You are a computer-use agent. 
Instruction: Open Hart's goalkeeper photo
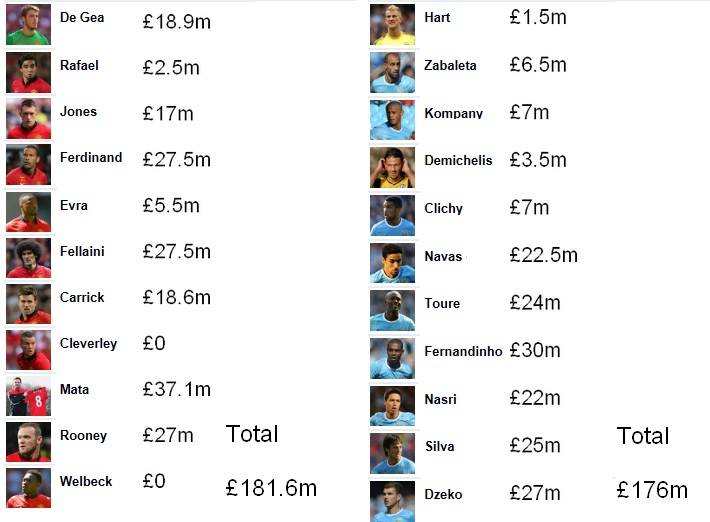pos(392,24)
